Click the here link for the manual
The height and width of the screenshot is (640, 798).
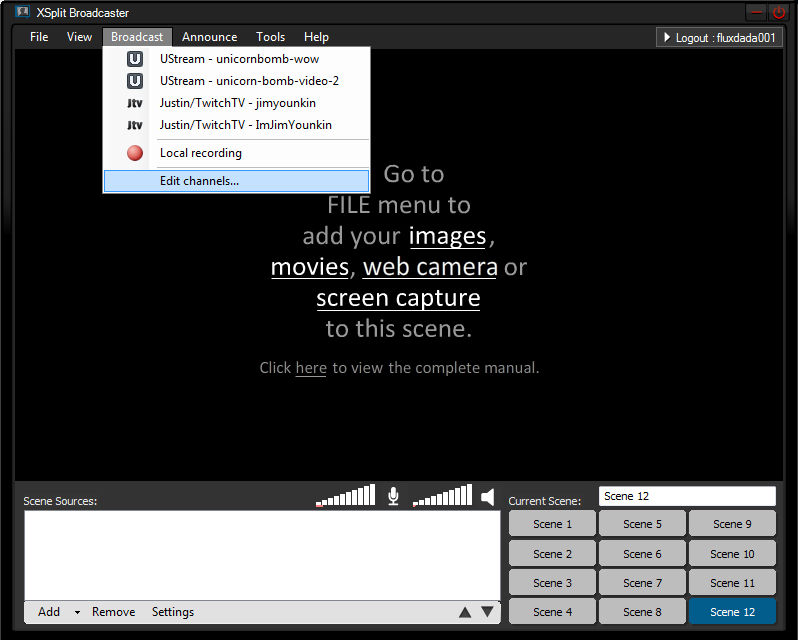(311, 368)
